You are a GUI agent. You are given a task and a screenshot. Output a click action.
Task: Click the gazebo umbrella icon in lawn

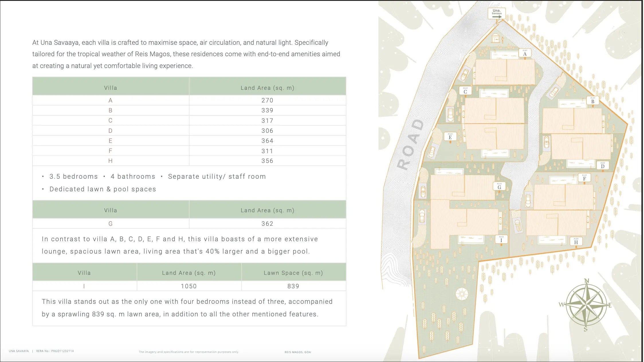pos(462,294)
